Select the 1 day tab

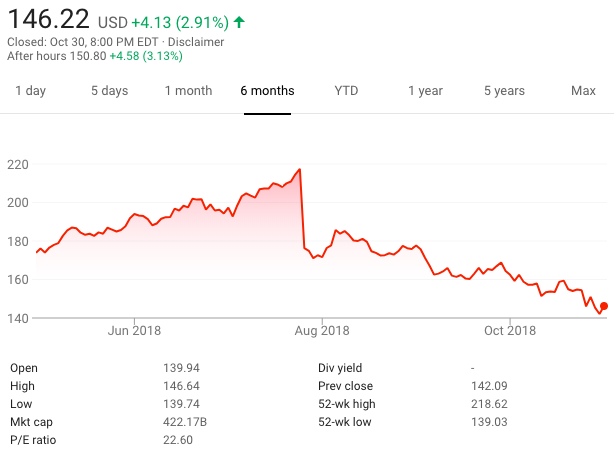[x=30, y=91]
